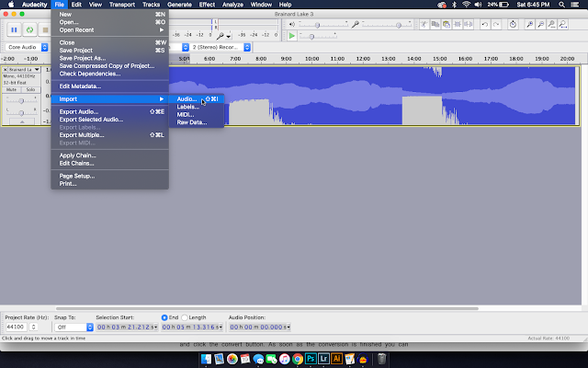Click the recording volume slider
Image resolution: width=588 pixels, height=368 pixels.
[388, 25]
